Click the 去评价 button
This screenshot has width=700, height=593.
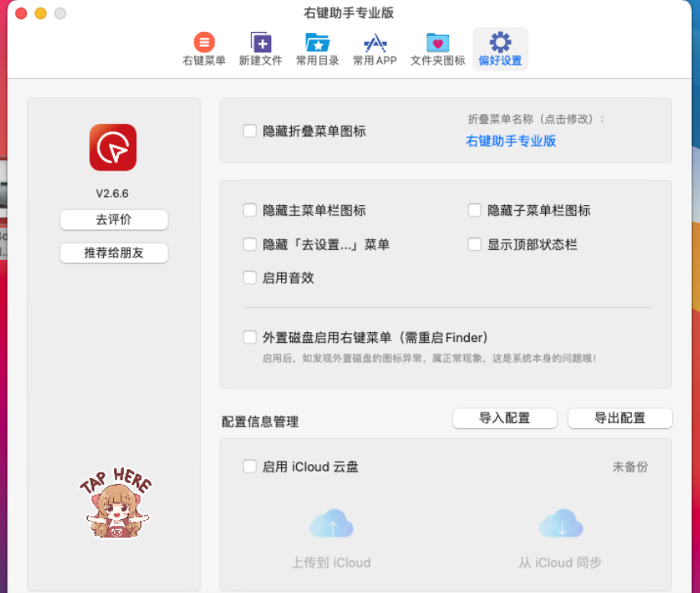[x=114, y=220]
